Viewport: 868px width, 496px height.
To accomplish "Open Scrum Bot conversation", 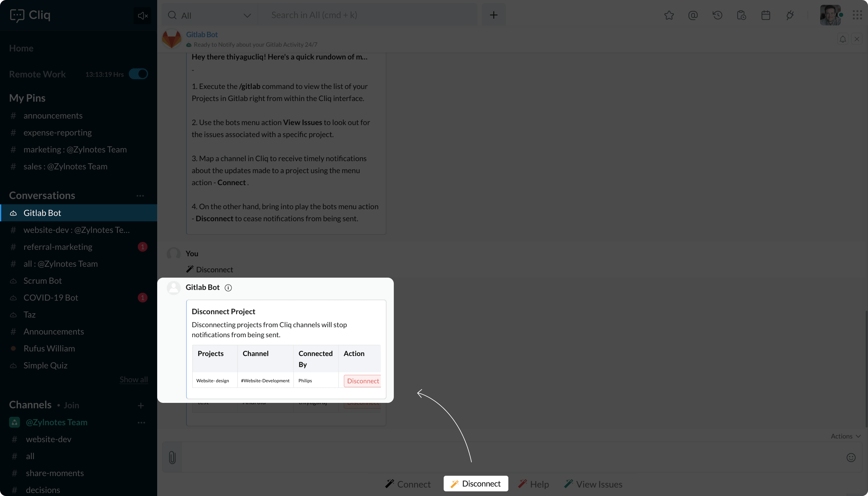I will (x=78, y=281).
